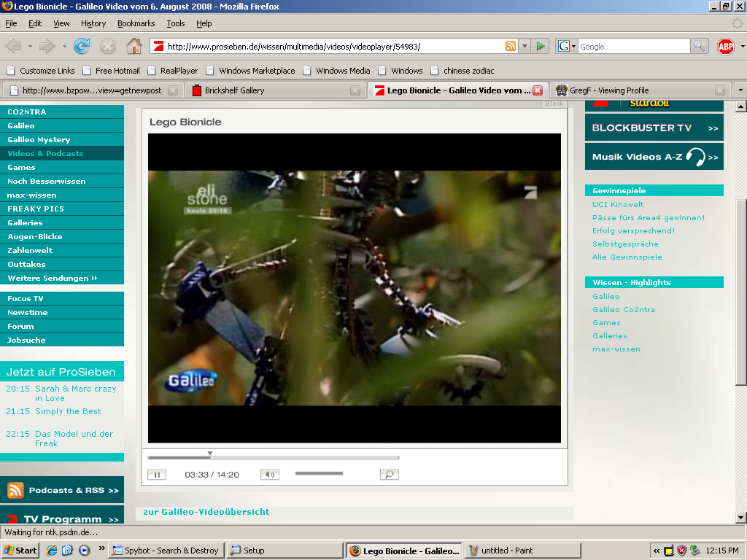Pause the Lego Bionicle video
Viewport: 747px width, 560px height.
coord(157,474)
